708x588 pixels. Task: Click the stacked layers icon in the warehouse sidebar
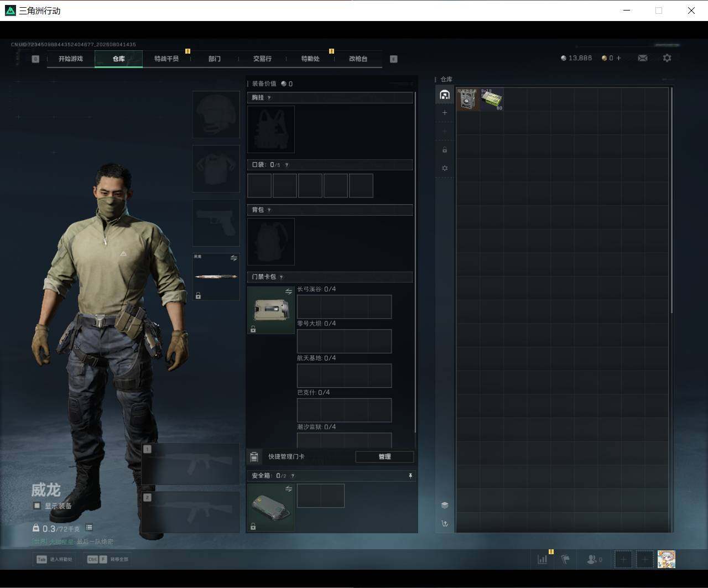coord(445,505)
